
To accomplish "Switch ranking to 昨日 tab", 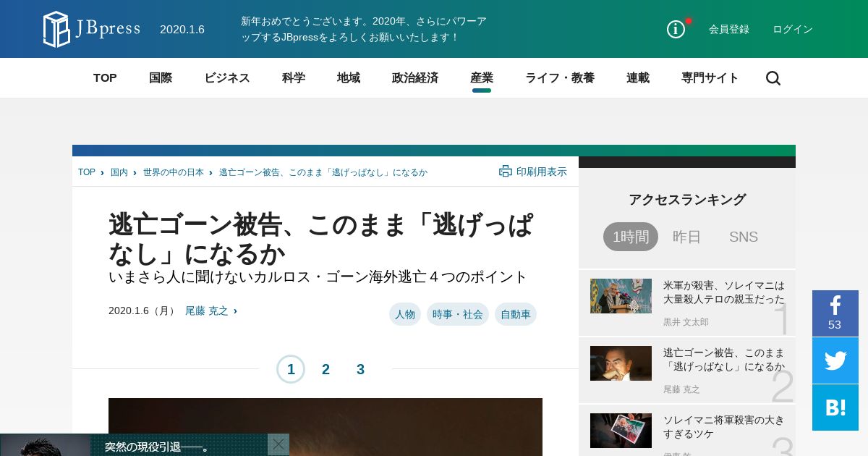I will click(x=687, y=237).
